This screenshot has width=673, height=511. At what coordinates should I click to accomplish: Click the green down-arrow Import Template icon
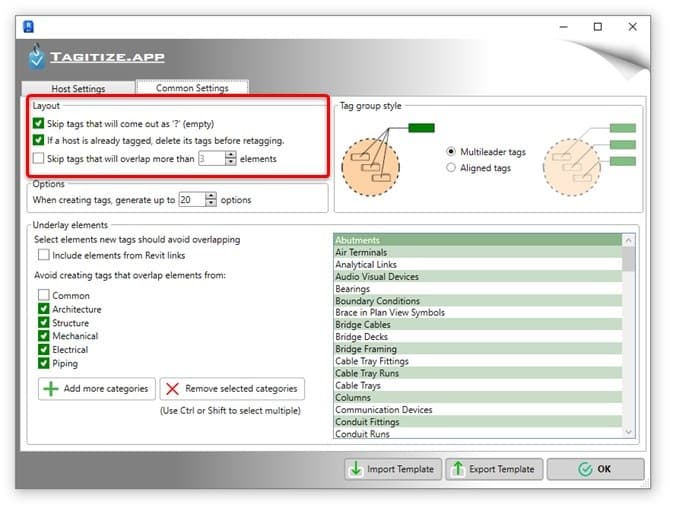pyautogui.click(x=356, y=469)
